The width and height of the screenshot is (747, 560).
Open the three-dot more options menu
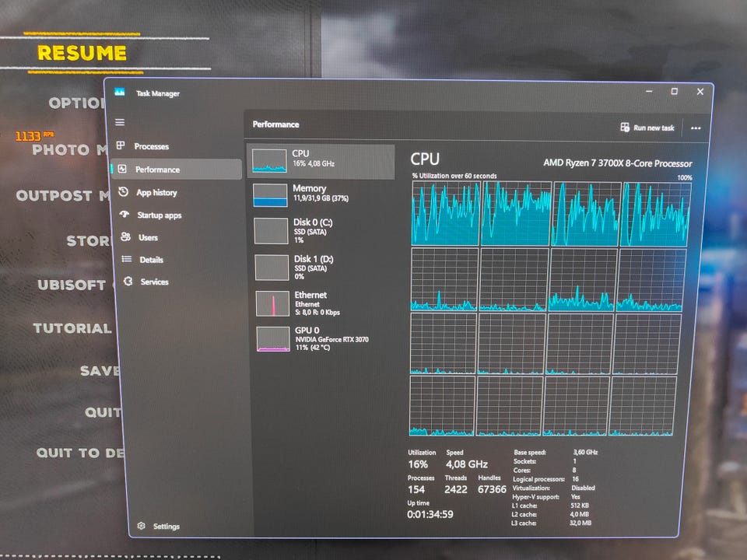pos(696,128)
